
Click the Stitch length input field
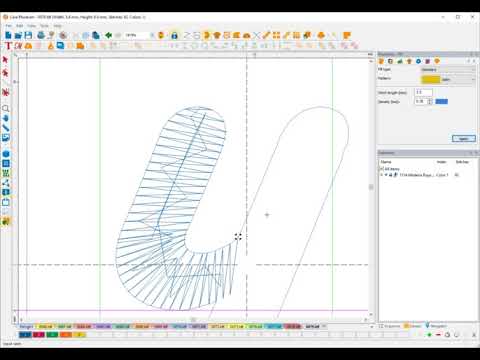tap(423, 92)
